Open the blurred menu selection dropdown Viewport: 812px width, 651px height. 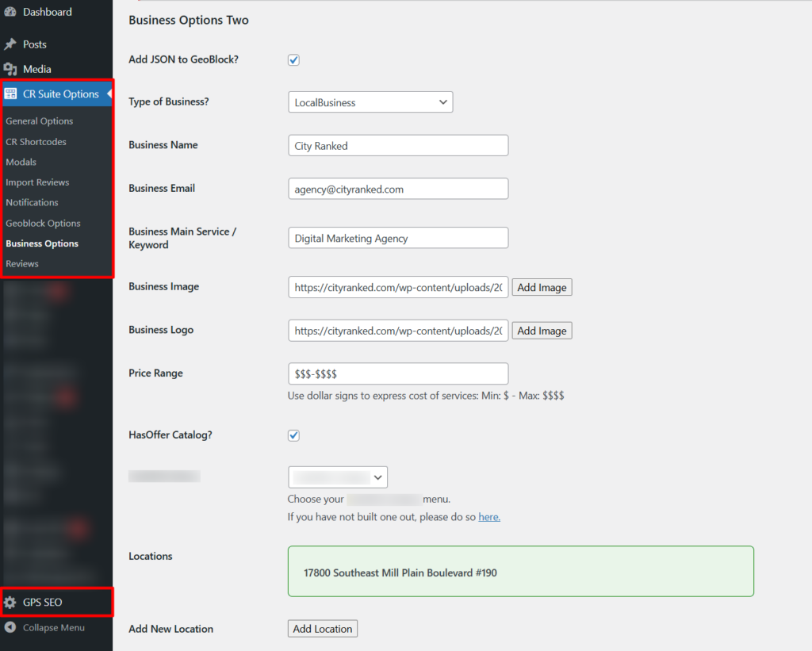tap(338, 477)
